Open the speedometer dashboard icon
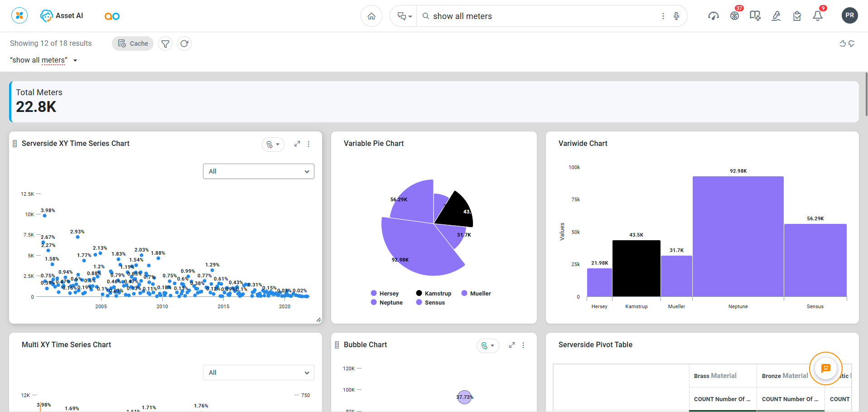This screenshot has height=412, width=868. [x=713, y=16]
